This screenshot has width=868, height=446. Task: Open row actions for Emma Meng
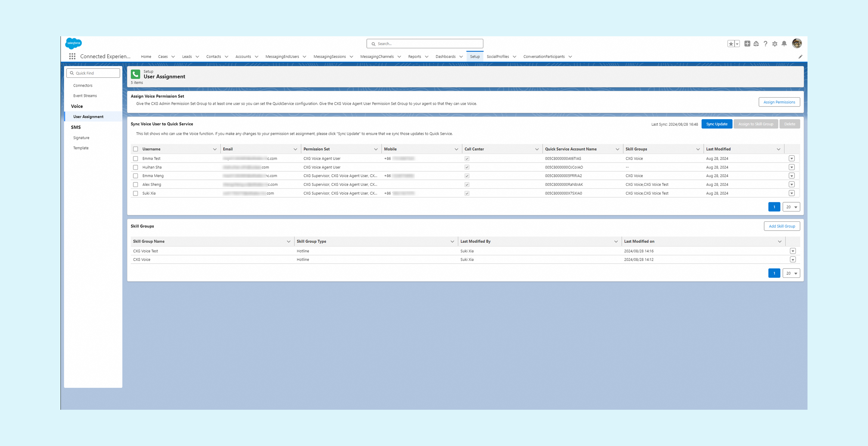791,176
